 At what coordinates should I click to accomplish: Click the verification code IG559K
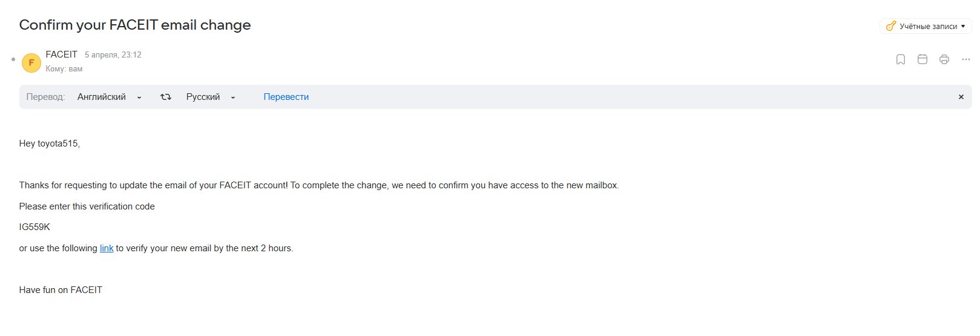tap(35, 227)
